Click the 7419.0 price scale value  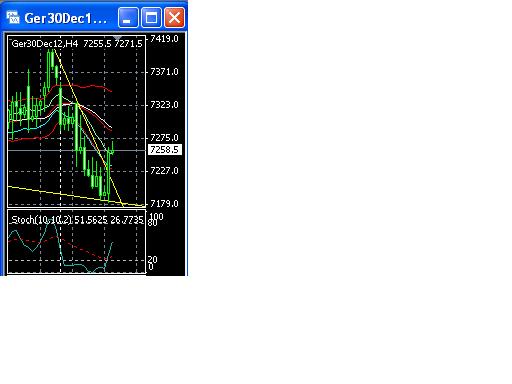click(x=164, y=39)
